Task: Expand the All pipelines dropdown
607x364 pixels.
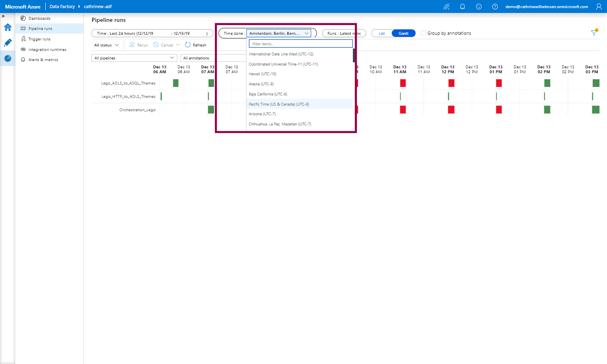Action: pos(134,58)
